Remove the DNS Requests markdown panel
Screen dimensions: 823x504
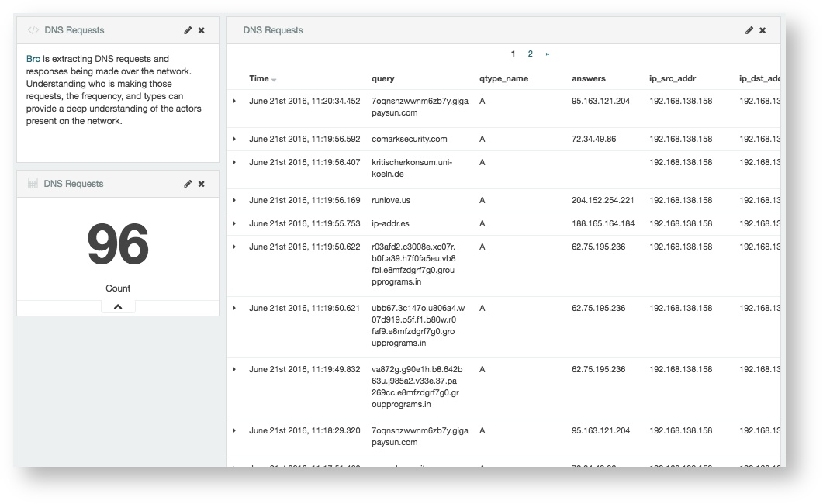[x=201, y=29]
